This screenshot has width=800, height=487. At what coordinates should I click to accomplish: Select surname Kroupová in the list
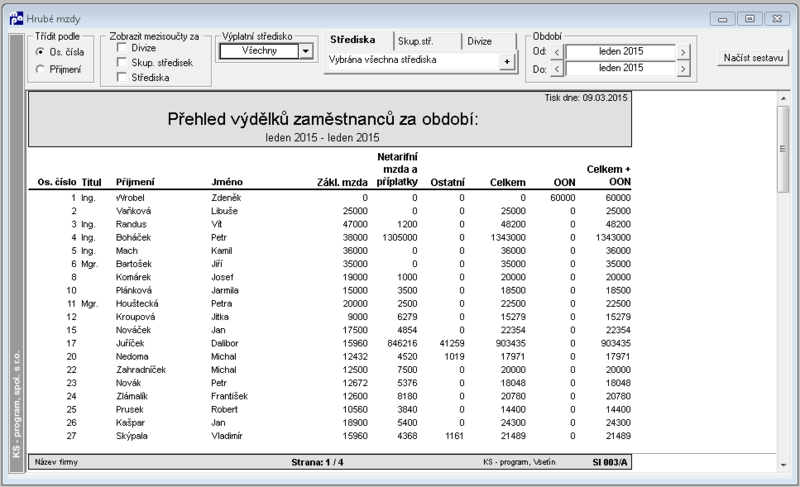135,317
